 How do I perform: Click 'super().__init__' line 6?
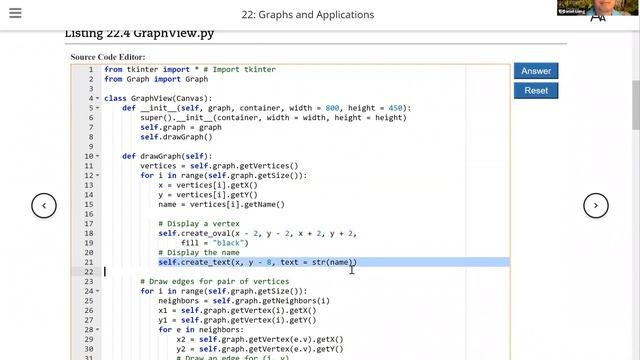click(x=273, y=118)
